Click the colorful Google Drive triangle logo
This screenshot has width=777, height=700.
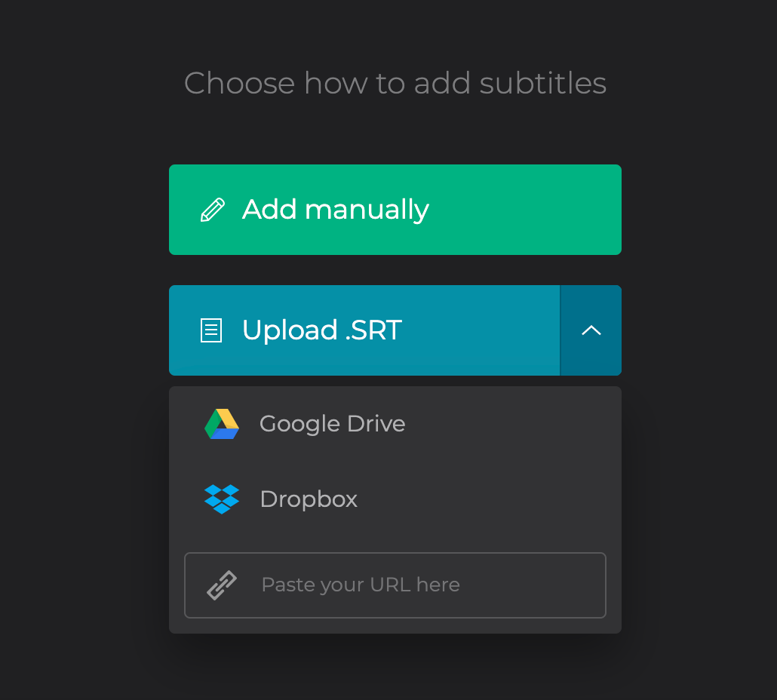[x=222, y=424]
